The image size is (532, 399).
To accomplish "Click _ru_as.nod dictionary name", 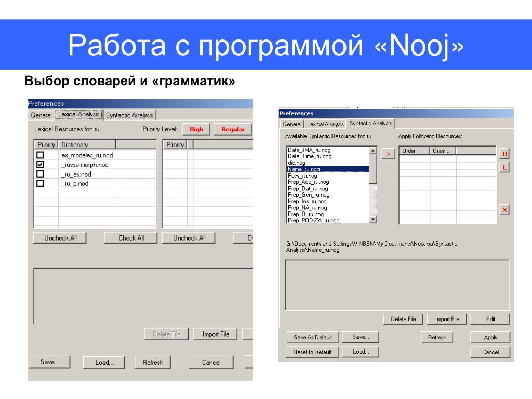I will coord(76,174).
